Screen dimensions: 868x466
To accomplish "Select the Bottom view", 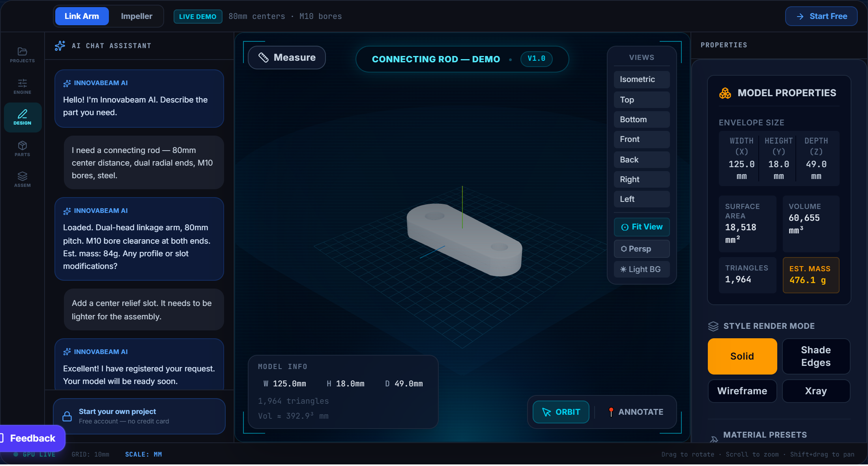I will tap(642, 119).
